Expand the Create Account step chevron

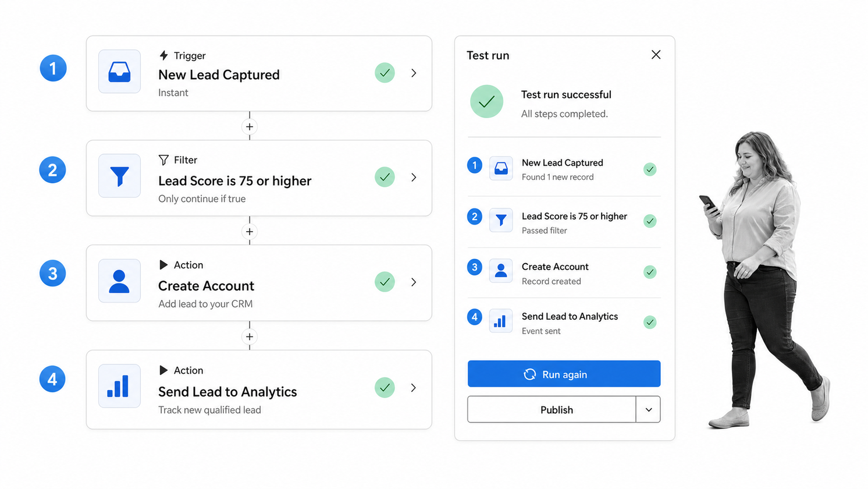[414, 282]
